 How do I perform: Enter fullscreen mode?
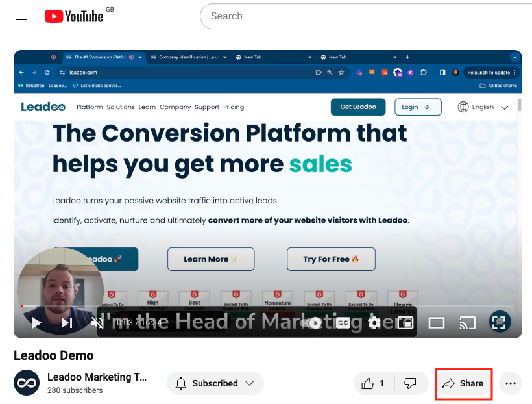[x=499, y=322]
